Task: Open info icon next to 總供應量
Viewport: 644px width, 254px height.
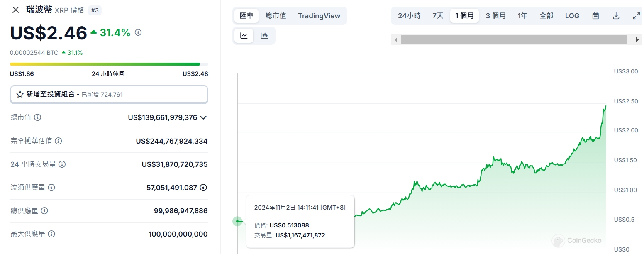Action: 44,211
